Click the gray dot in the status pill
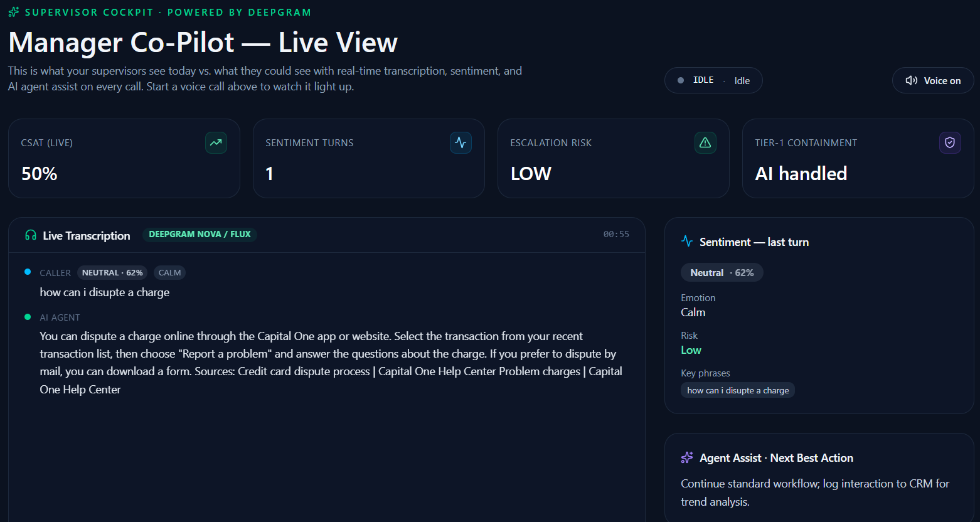 point(681,80)
